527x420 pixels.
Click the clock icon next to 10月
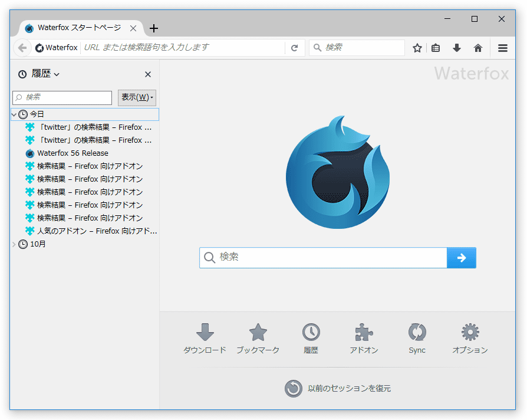(23, 244)
